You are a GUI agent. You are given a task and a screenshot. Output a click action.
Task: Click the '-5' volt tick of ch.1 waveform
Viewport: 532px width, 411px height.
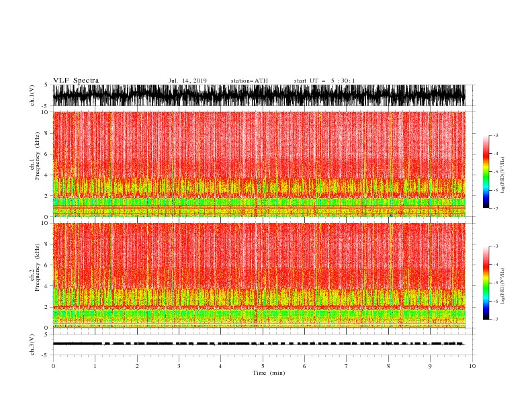click(x=45, y=106)
